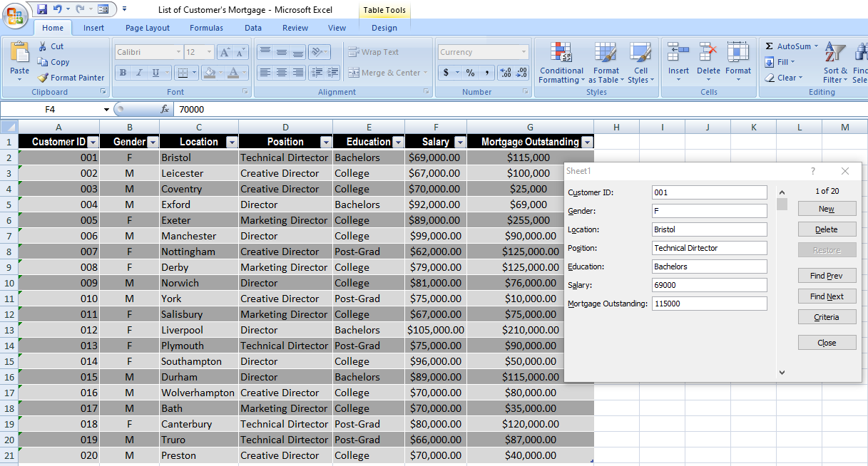The height and width of the screenshot is (466, 868).
Task: Copy the selected cells
Action: 54,62
